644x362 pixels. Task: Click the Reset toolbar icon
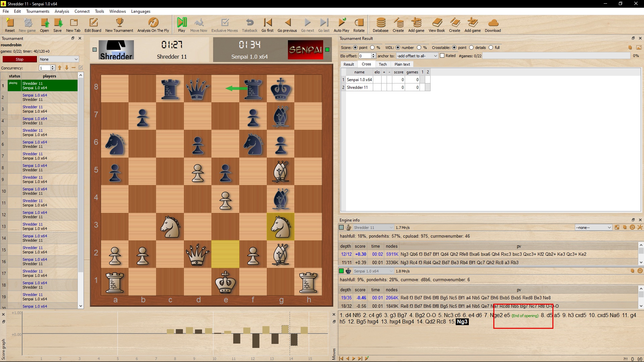coord(10,25)
